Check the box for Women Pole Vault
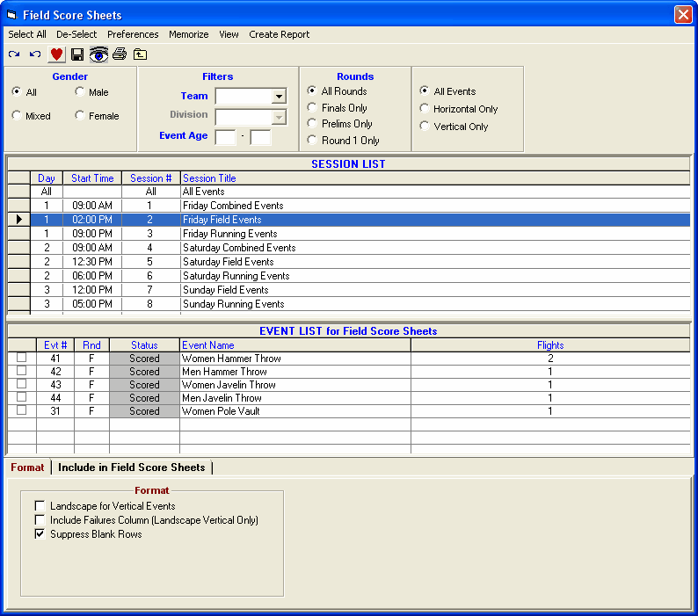The height and width of the screenshot is (616, 698). (x=21, y=409)
